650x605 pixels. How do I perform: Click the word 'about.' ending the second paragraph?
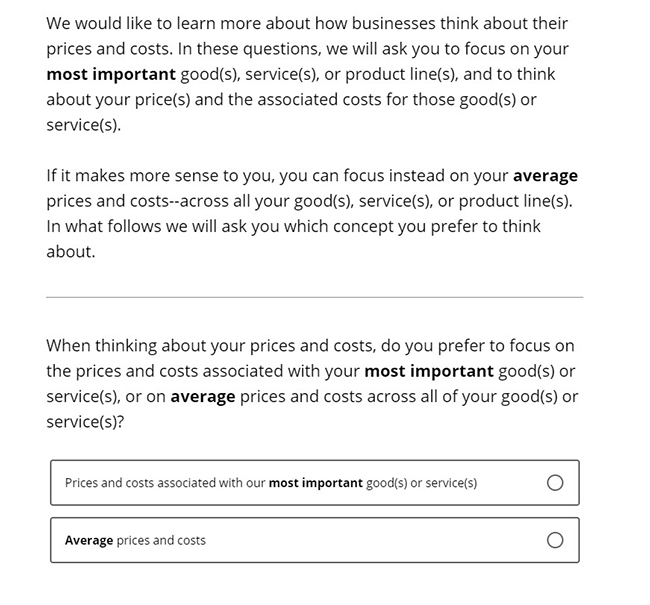pos(71,252)
